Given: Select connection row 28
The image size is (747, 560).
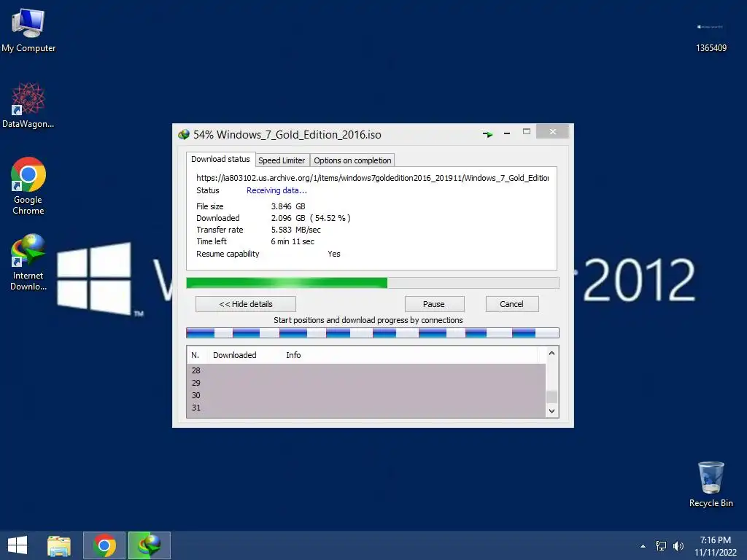Looking at the screenshot, I should point(366,370).
